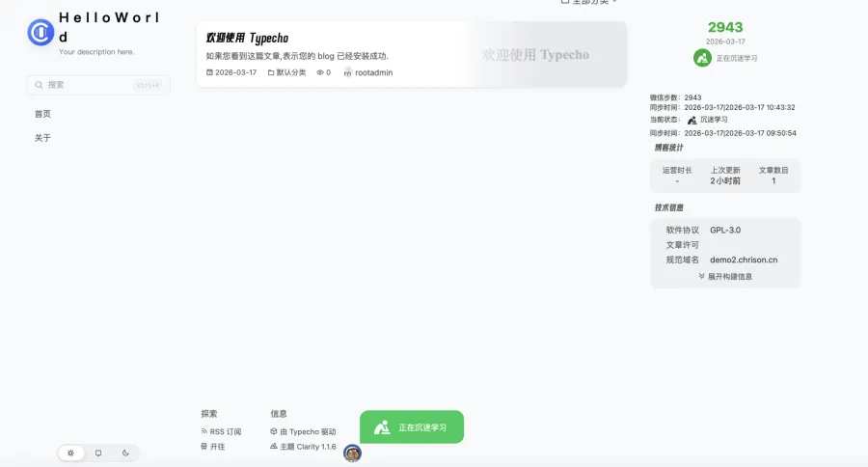Click the magnifier icon in search box

pyautogui.click(x=39, y=85)
